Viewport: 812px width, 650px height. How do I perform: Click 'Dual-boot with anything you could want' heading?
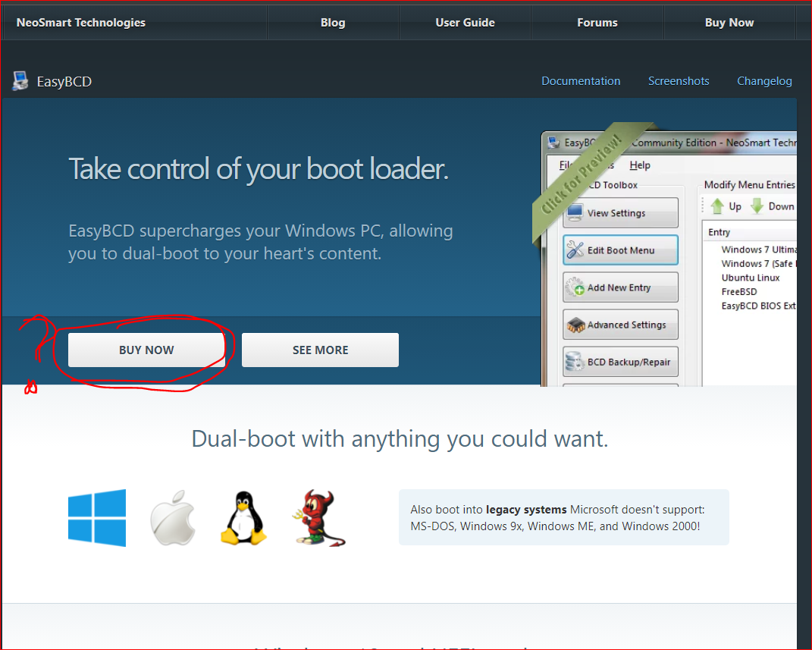click(x=400, y=438)
